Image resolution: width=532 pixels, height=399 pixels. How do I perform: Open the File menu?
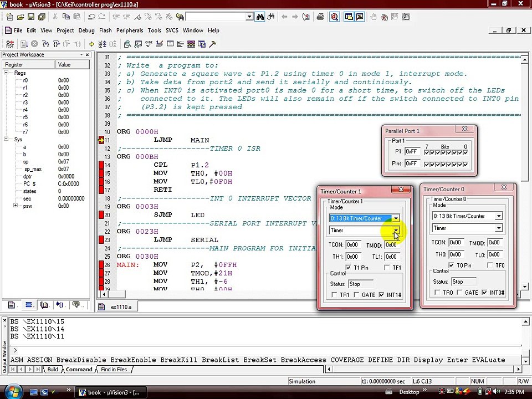point(18,30)
